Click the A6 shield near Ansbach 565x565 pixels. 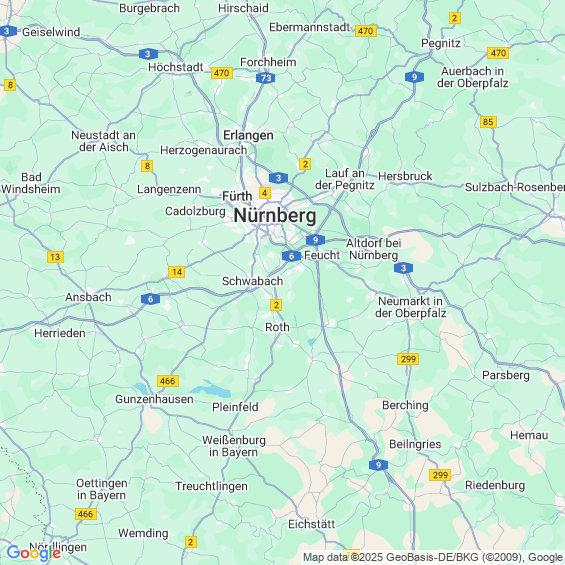[x=150, y=299]
